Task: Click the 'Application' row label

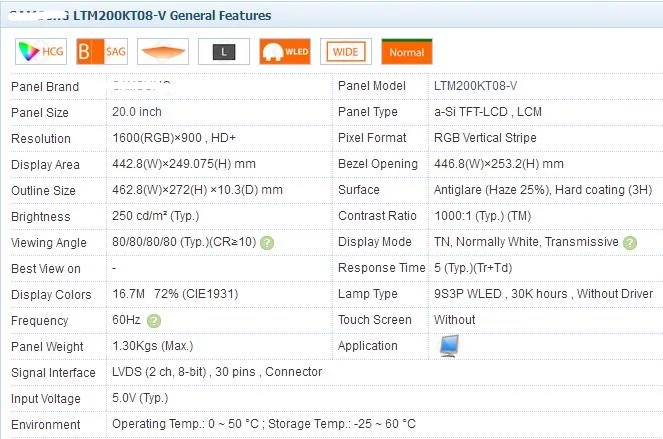Action: [x=367, y=346]
